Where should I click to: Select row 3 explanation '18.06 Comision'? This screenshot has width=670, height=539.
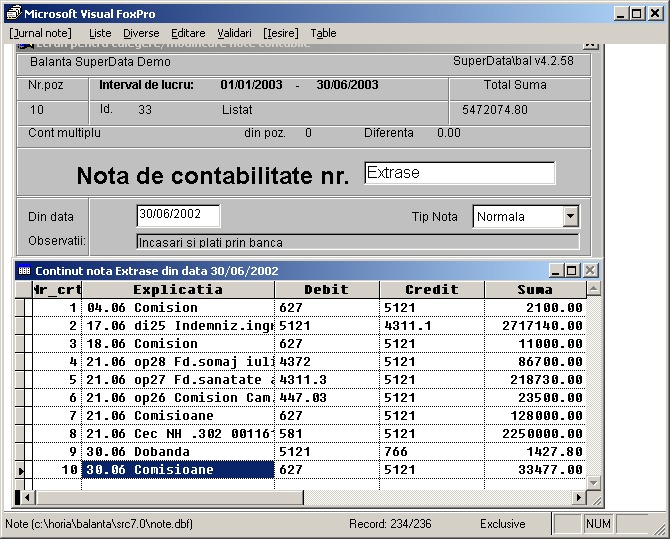[178, 344]
